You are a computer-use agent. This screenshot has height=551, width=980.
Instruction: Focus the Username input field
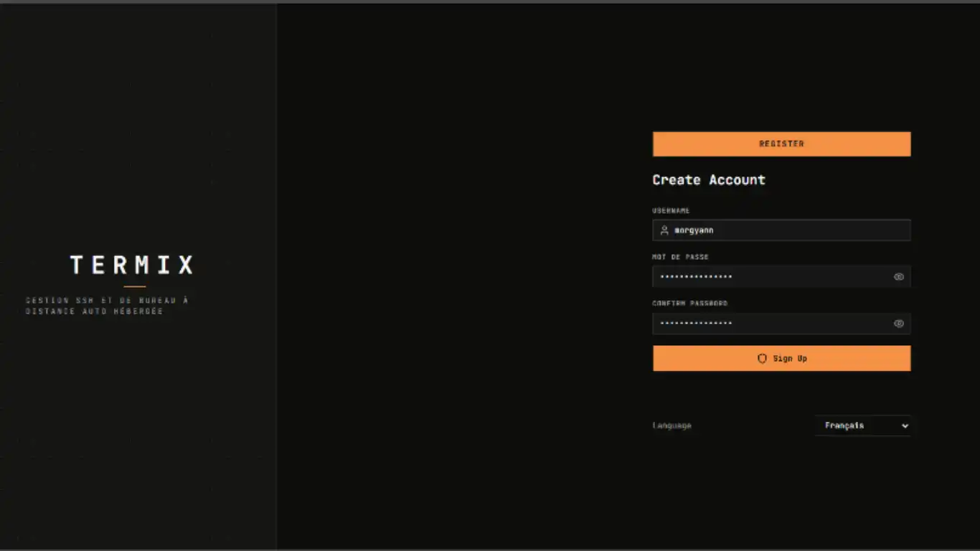[781, 230]
